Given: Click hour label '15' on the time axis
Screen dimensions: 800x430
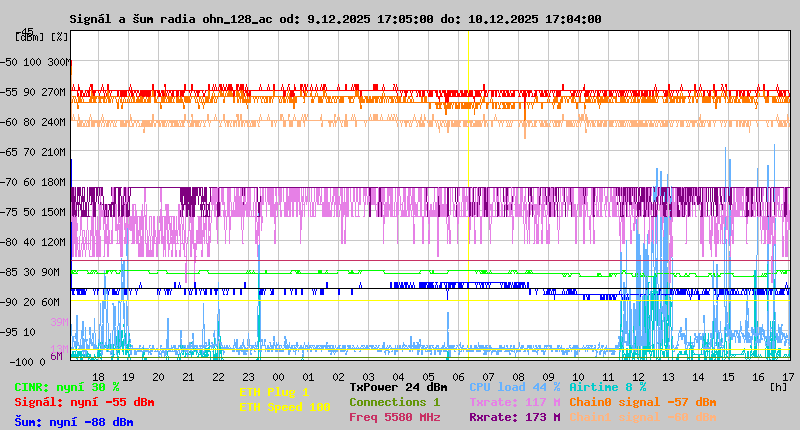Looking at the screenshot, I should [x=729, y=377].
